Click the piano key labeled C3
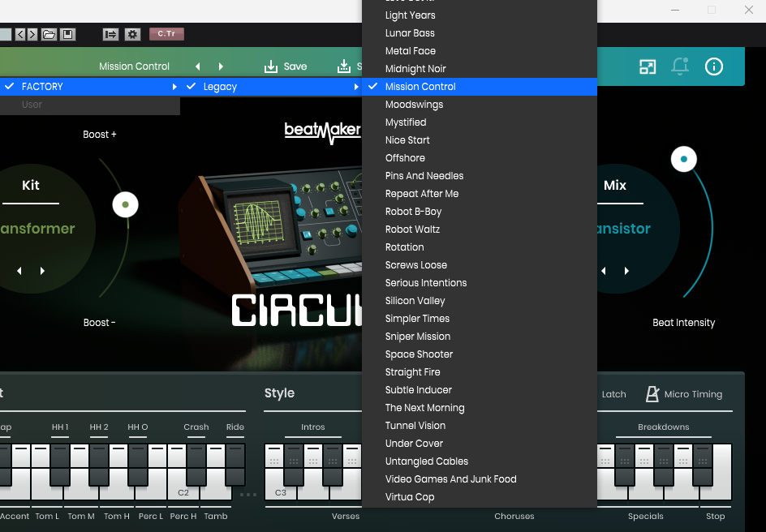Viewport: 766px width, 532px height. click(x=281, y=491)
